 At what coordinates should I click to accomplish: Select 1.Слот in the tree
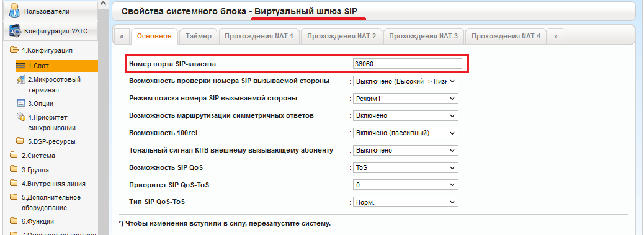pos(56,66)
